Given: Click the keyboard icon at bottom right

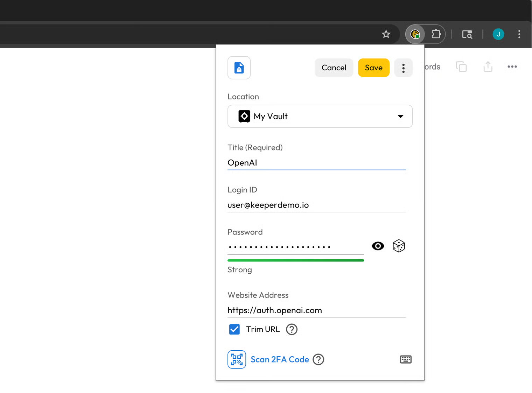Looking at the screenshot, I should click(406, 359).
